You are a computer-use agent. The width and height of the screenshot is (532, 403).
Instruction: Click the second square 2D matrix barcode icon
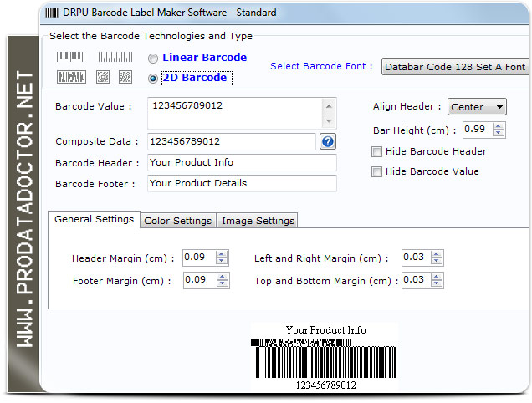(x=125, y=77)
